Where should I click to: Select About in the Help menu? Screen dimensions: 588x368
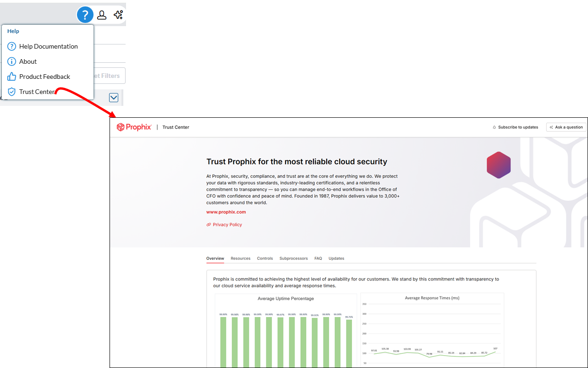(28, 61)
